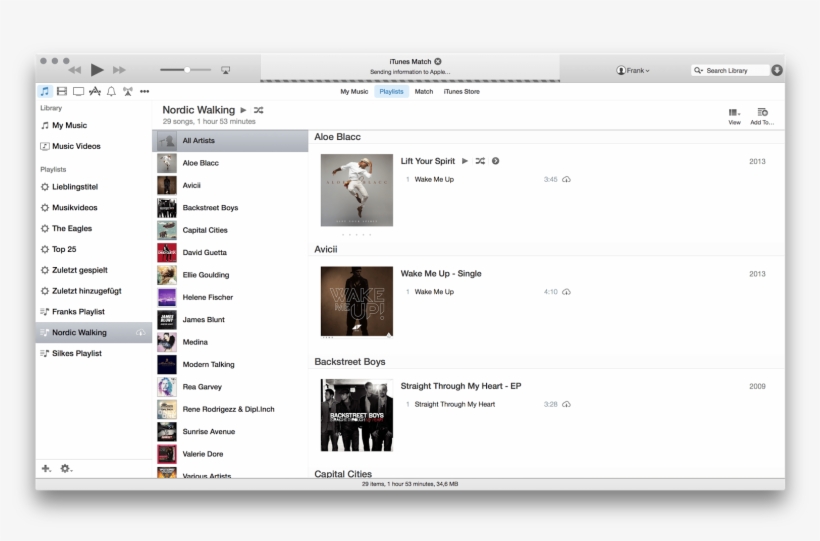The width and height of the screenshot is (820, 541).
Task: Select Sunrise Avenue in the artist list
Action: pyautogui.click(x=230, y=432)
